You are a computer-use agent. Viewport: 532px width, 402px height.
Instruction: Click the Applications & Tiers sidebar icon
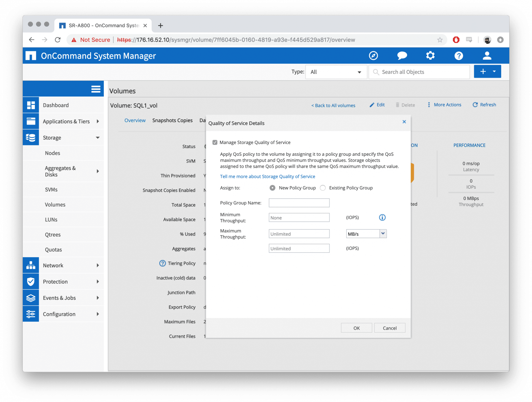click(x=31, y=121)
